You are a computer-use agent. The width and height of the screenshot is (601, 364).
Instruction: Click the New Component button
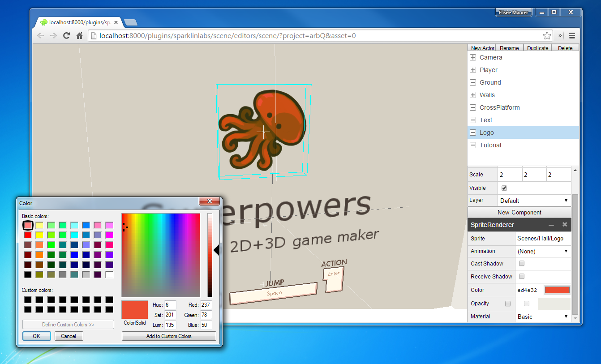click(x=519, y=212)
